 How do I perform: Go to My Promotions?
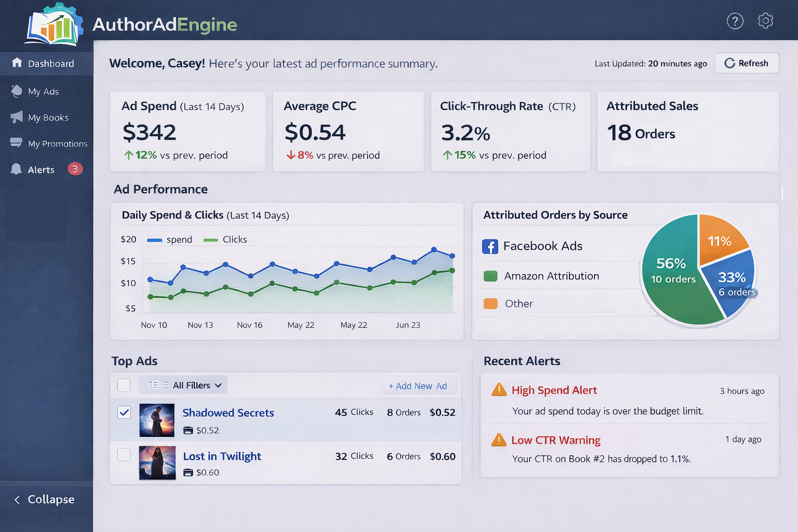[57, 143]
